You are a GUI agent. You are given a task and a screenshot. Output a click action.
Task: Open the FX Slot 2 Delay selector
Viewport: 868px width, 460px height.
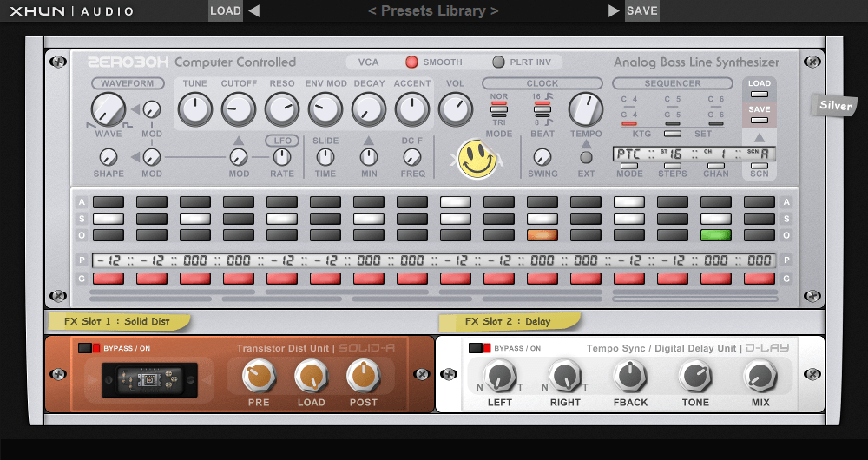tap(508, 321)
